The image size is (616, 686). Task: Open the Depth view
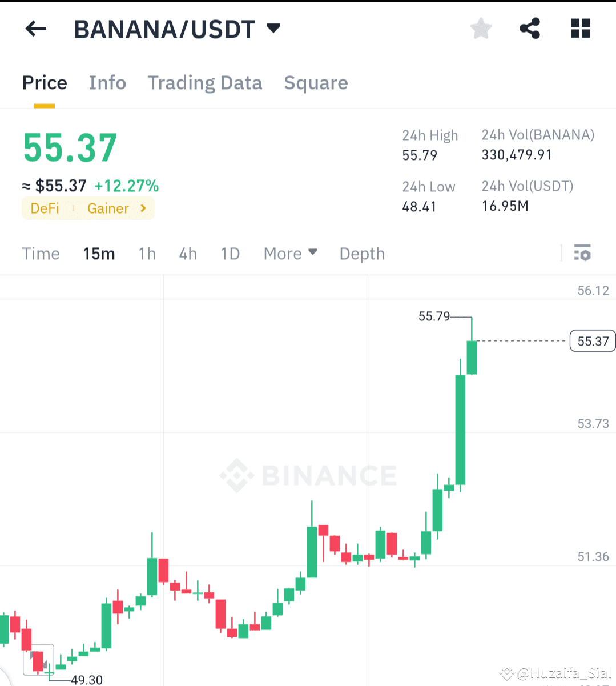point(361,253)
